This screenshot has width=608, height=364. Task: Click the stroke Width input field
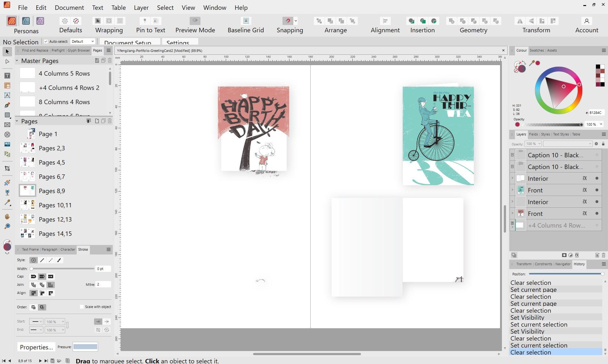[x=103, y=269]
